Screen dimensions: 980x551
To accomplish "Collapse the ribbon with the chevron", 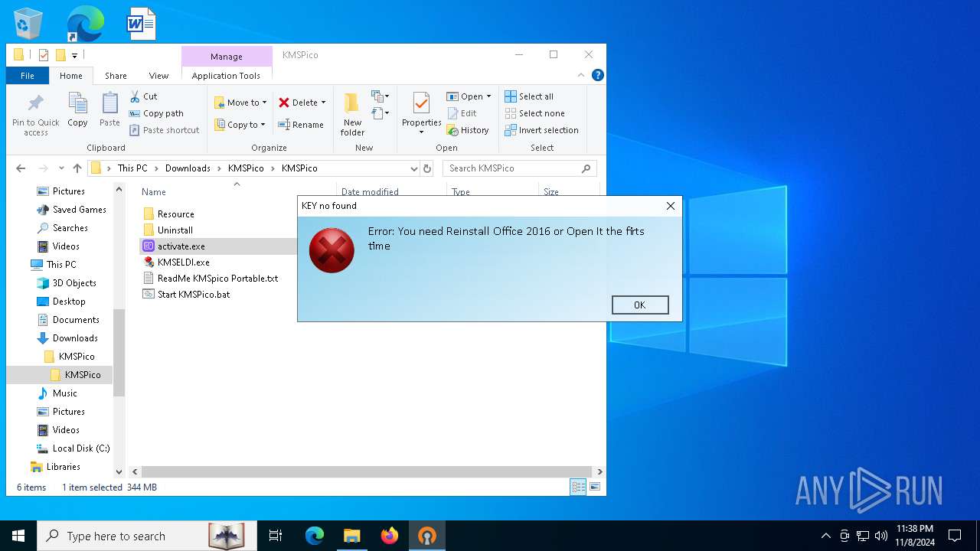I will point(581,75).
